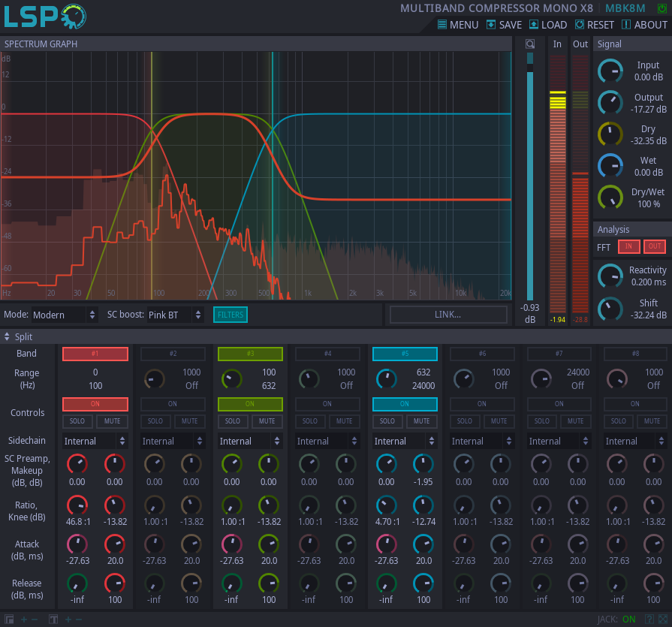Click the band #5 Ratio knob showing 4.70:1

click(x=386, y=505)
